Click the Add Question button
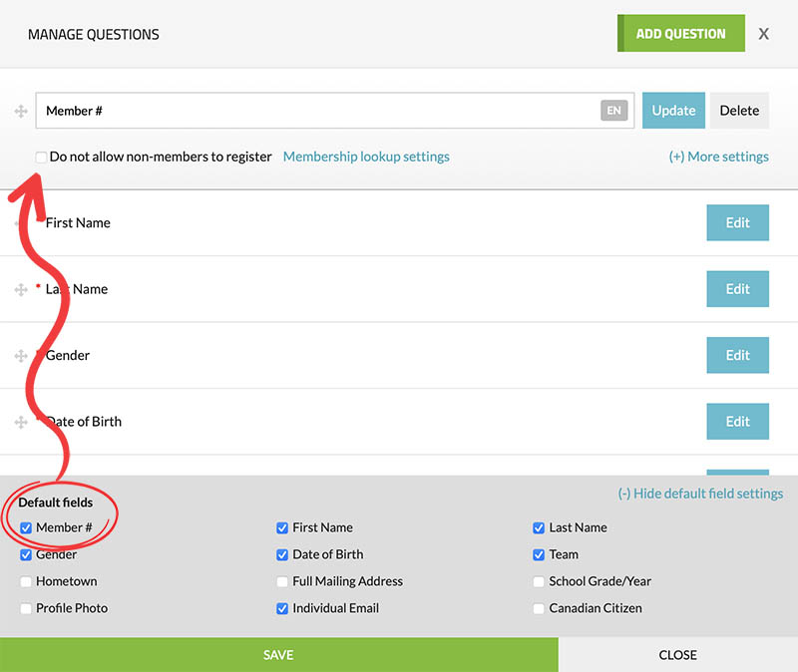This screenshot has height=672, width=798. point(680,34)
